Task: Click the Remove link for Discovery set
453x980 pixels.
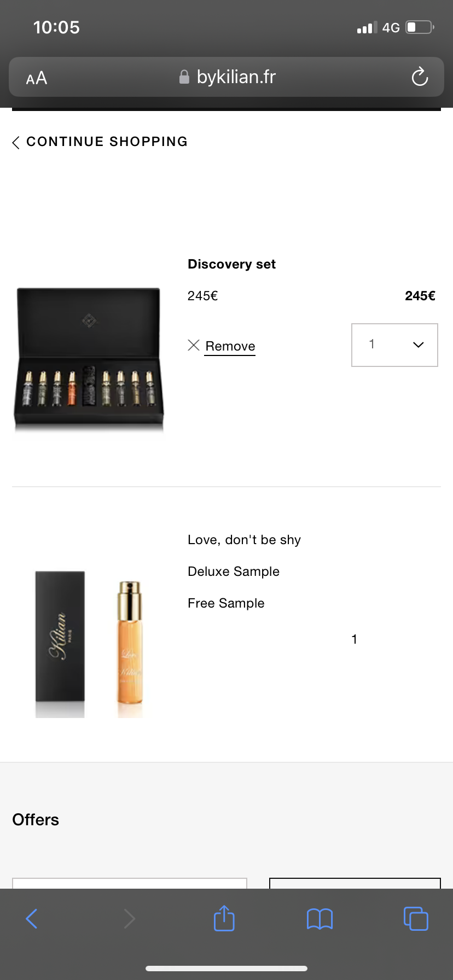Action: (230, 346)
